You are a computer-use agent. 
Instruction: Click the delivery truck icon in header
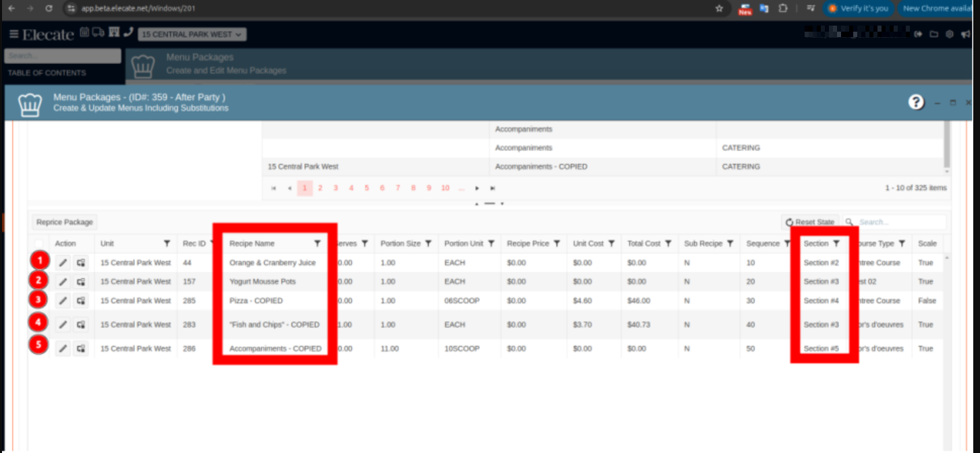pyautogui.click(x=98, y=32)
